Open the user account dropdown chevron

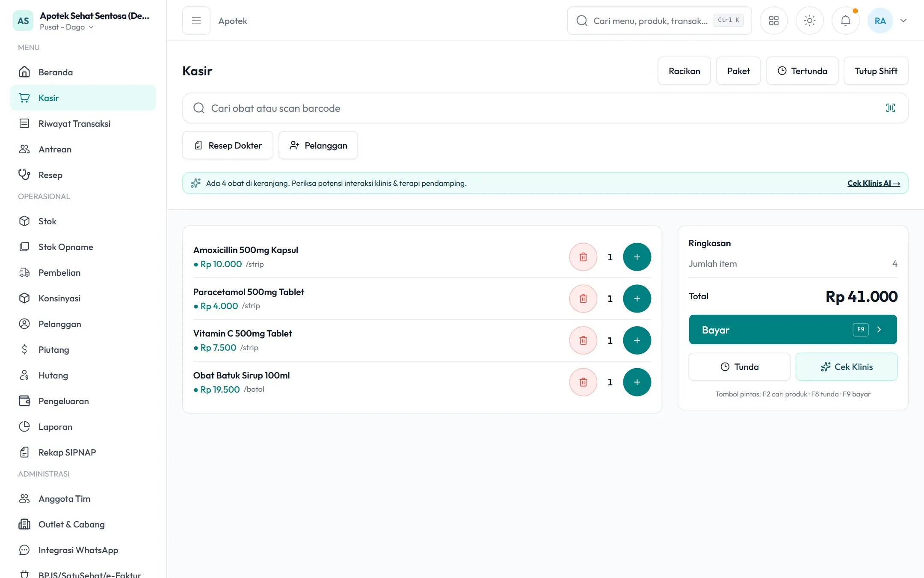(x=903, y=21)
